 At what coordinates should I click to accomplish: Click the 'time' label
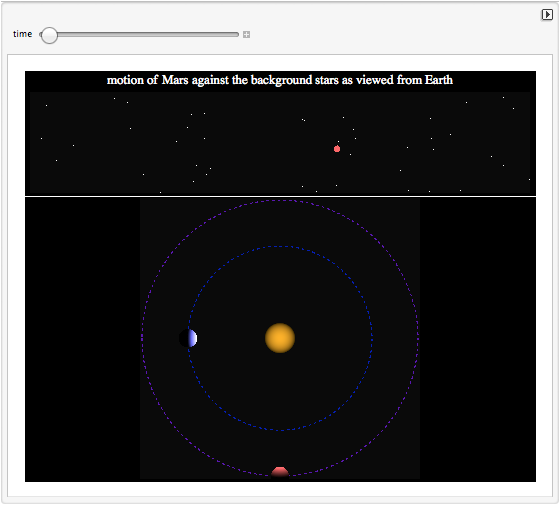22,34
